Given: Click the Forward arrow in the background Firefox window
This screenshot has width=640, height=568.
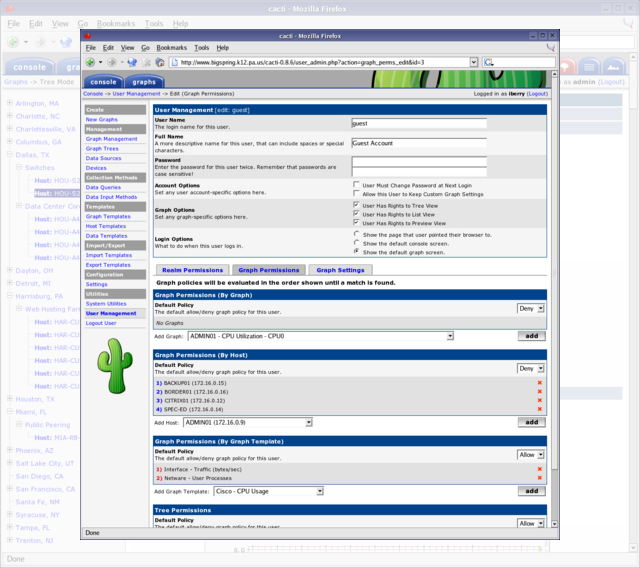Looking at the screenshot, I should [40, 42].
